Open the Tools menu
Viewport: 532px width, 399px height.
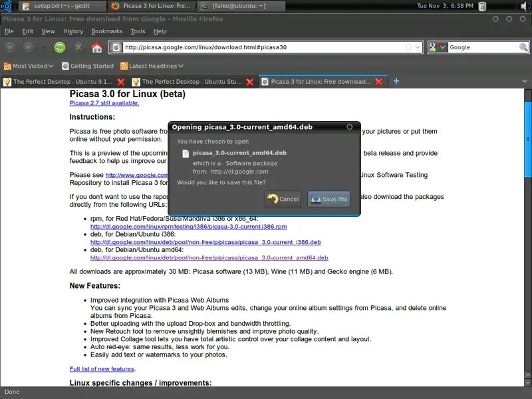point(138,31)
